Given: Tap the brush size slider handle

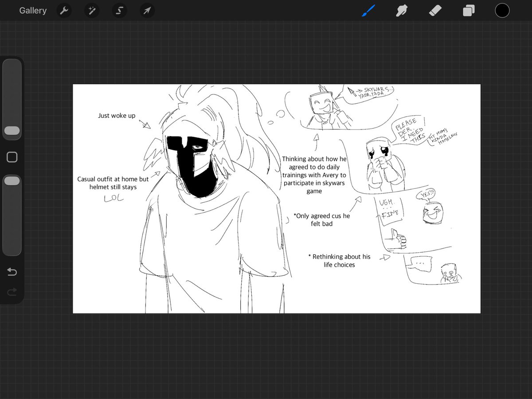Looking at the screenshot, I should [x=12, y=131].
